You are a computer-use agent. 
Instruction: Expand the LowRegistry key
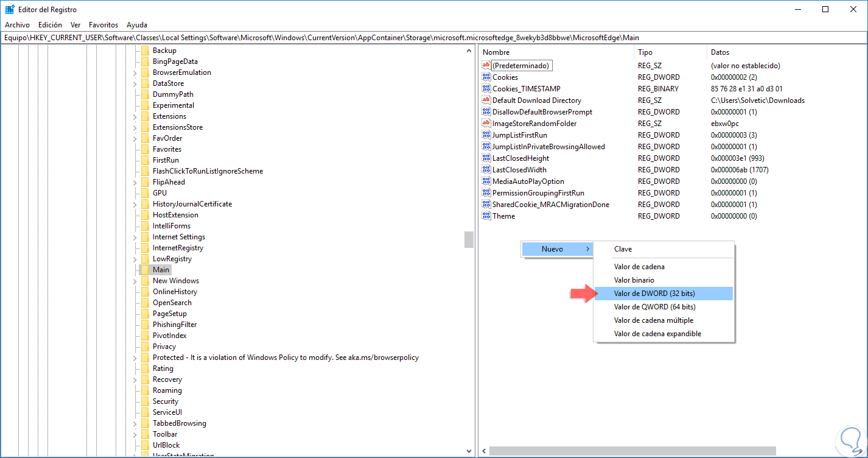(x=135, y=259)
